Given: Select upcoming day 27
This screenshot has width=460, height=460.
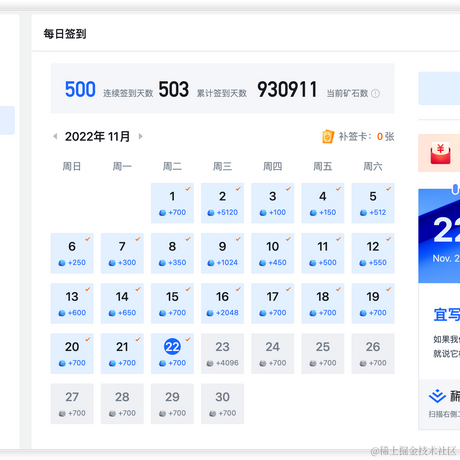Looking at the screenshot, I should pos(72,404).
